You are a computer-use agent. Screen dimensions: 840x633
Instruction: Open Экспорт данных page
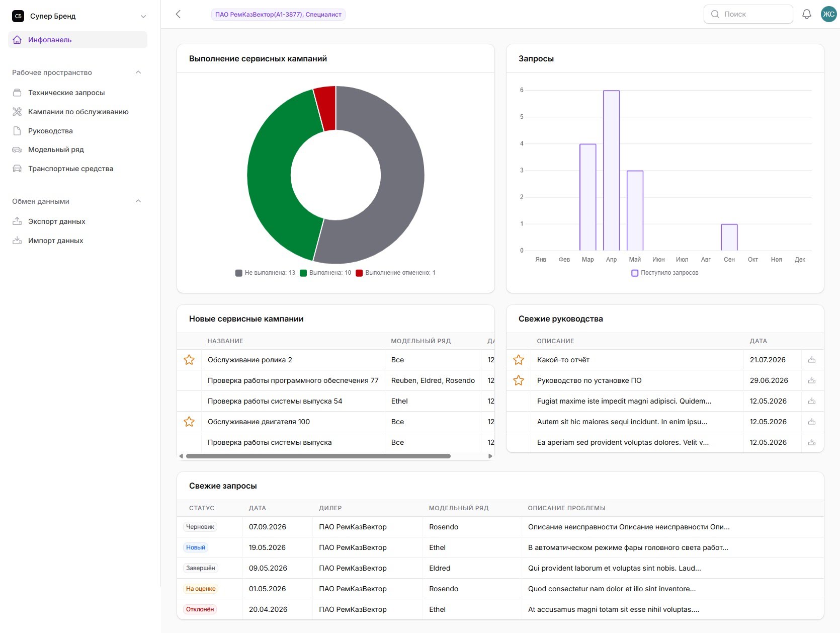click(77, 221)
